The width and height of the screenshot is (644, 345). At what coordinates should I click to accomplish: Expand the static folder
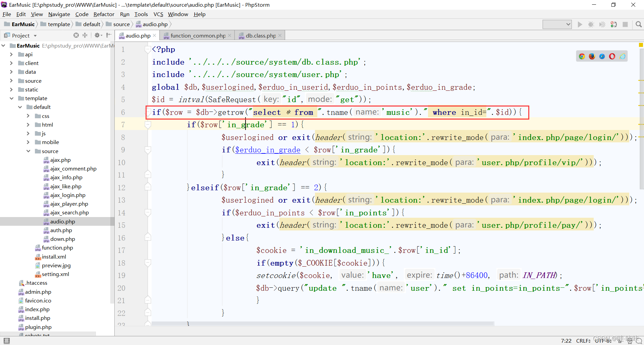pyautogui.click(x=11, y=89)
